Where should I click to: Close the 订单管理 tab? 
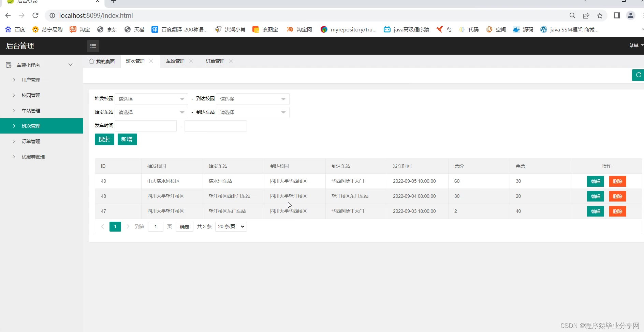(231, 61)
